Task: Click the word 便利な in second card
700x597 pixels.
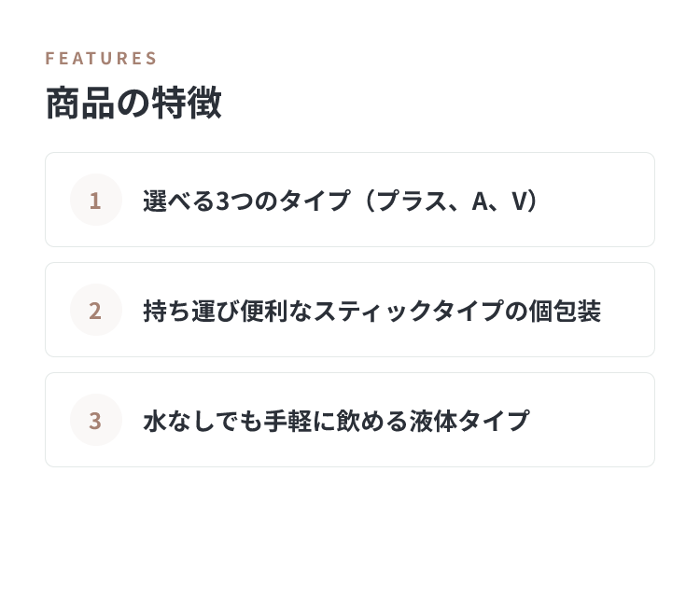Action: pyautogui.click(x=276, y=311)
